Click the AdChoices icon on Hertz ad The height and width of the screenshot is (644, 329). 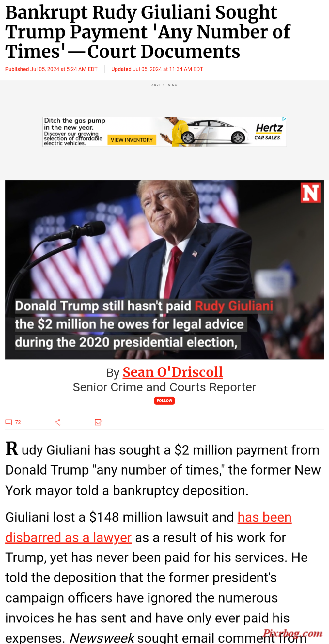[284, 119]
